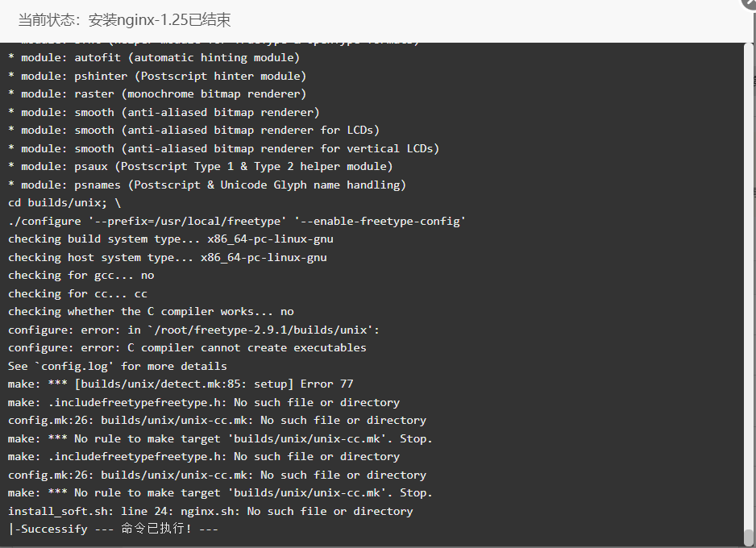Click the 'nginx.sh: No such file' error line
756x548 pixels.
click(x=210, y=511)
